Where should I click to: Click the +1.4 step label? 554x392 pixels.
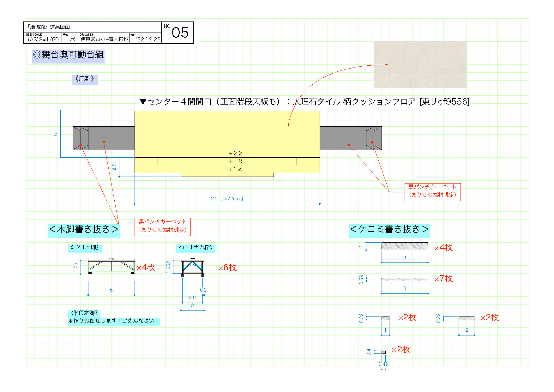pyautogui.click(x=235, y=170)
